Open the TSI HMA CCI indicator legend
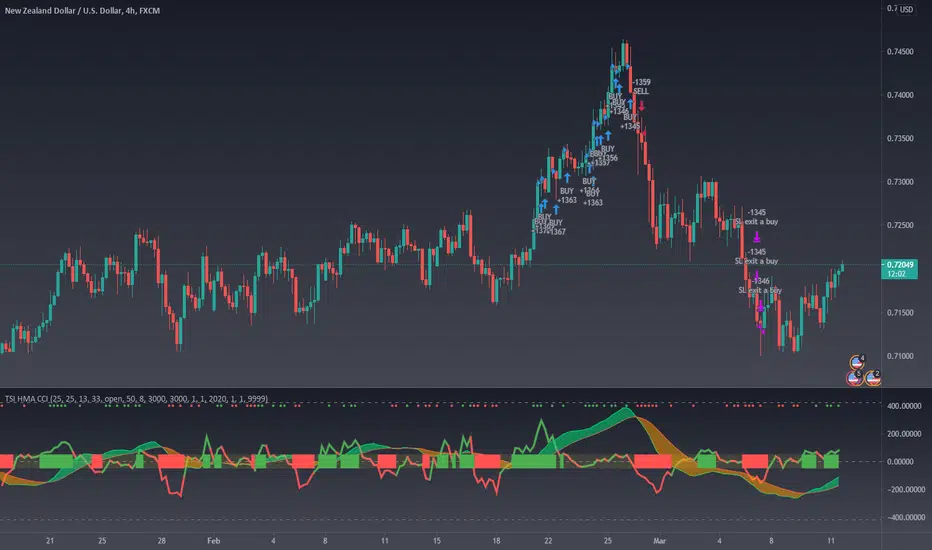932x550 pixels. coord(136,399)
